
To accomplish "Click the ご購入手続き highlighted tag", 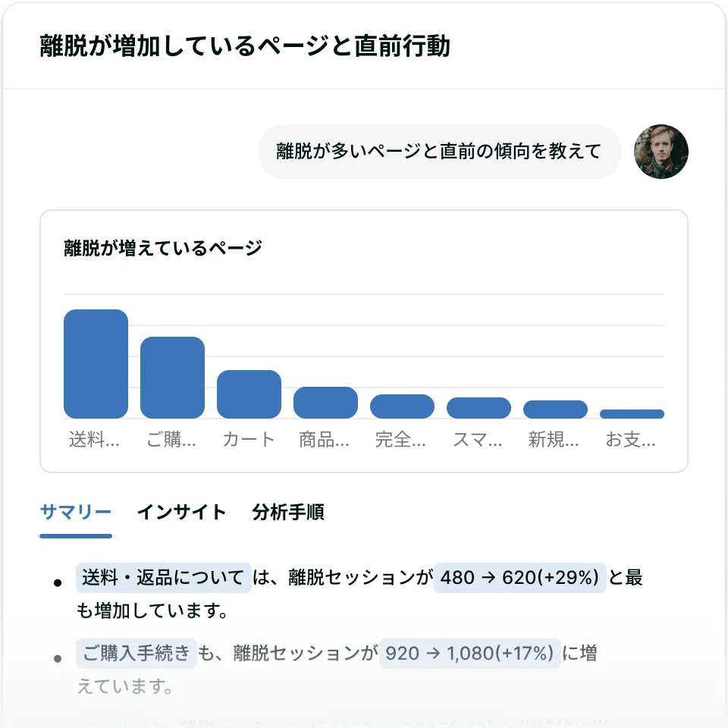I will click(136, 653).
